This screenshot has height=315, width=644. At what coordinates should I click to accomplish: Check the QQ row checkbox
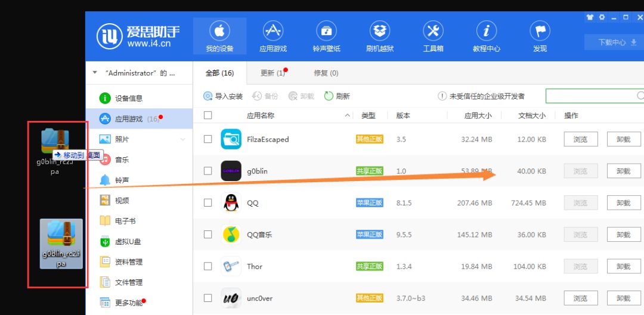tap(208, 202)
